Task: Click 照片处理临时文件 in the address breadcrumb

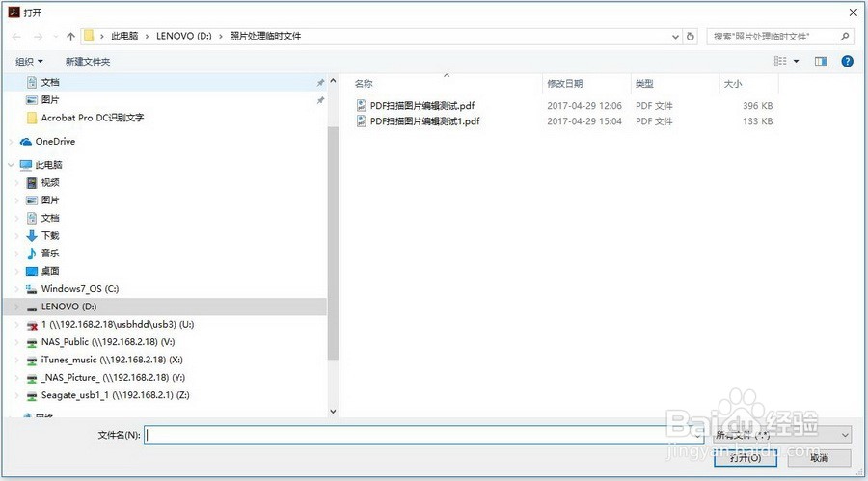Action: point(265,36)
